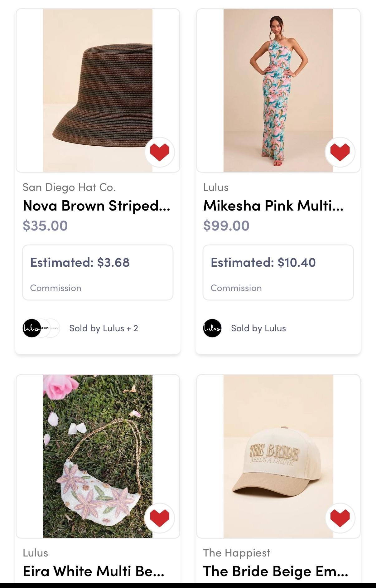Open Nova Brown Striped product title
This screenshot has width=376, height=588.
click(97, 206)
